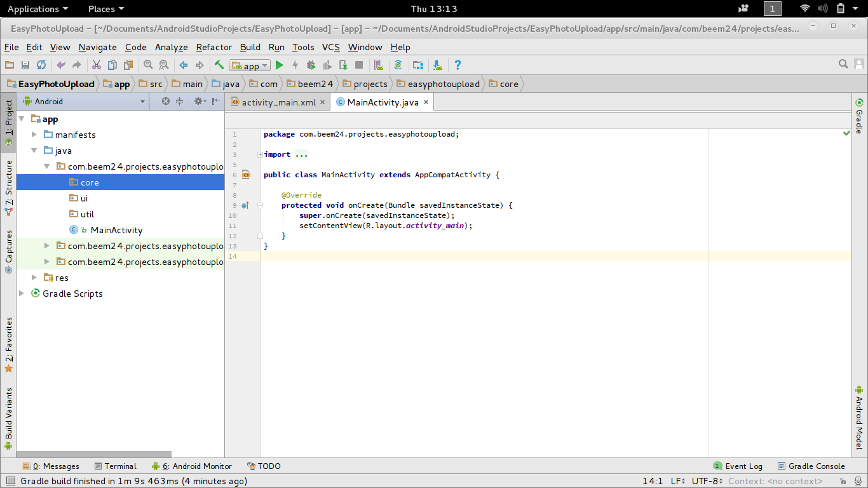The height and width of the screenshot is (488, 868).
Task: Click the Help question mark icon
Action: [458, 65]
